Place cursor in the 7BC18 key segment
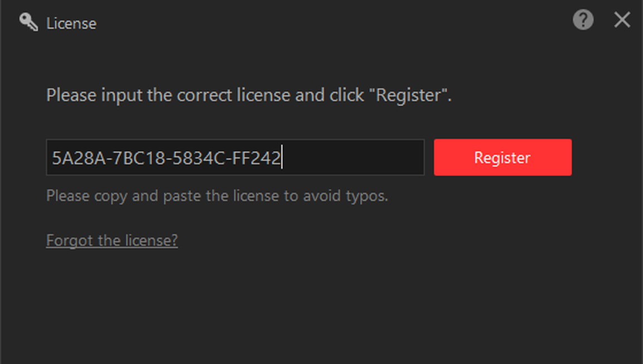This screenshot has height=364, width=643. (139, 158)
